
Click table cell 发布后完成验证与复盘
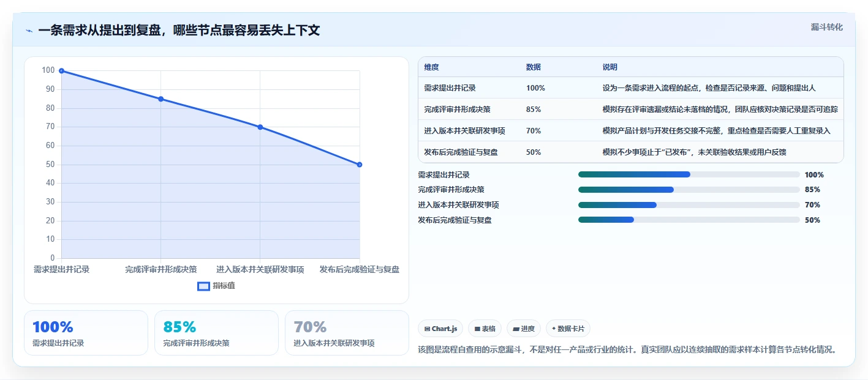(461, 152)
